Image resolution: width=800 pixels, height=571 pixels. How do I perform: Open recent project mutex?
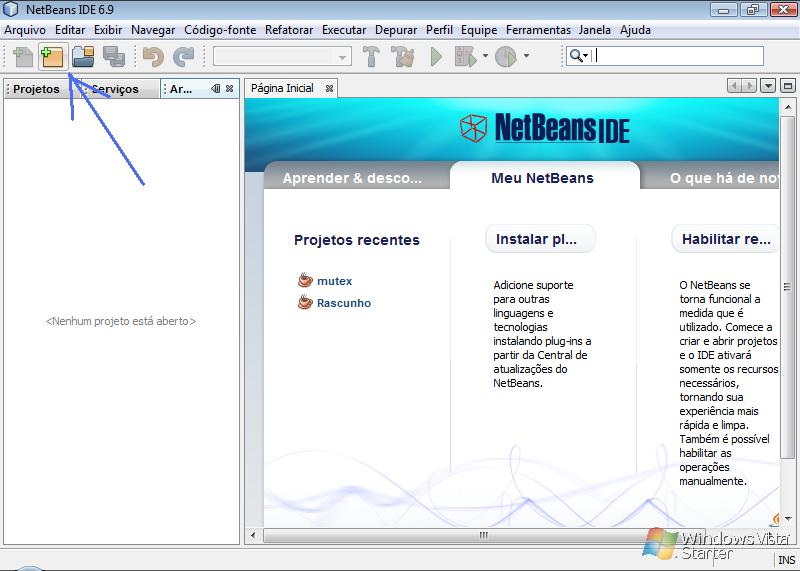tap(334, 281)
